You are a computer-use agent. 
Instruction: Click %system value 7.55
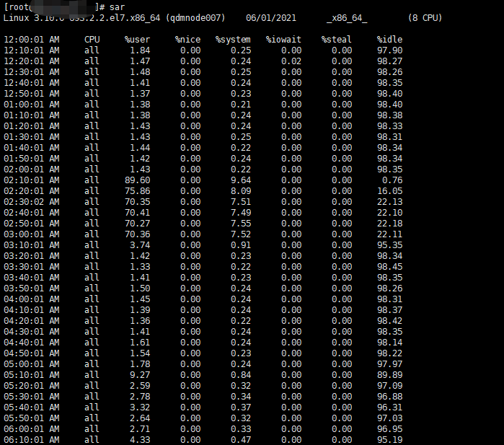[241, 224]
